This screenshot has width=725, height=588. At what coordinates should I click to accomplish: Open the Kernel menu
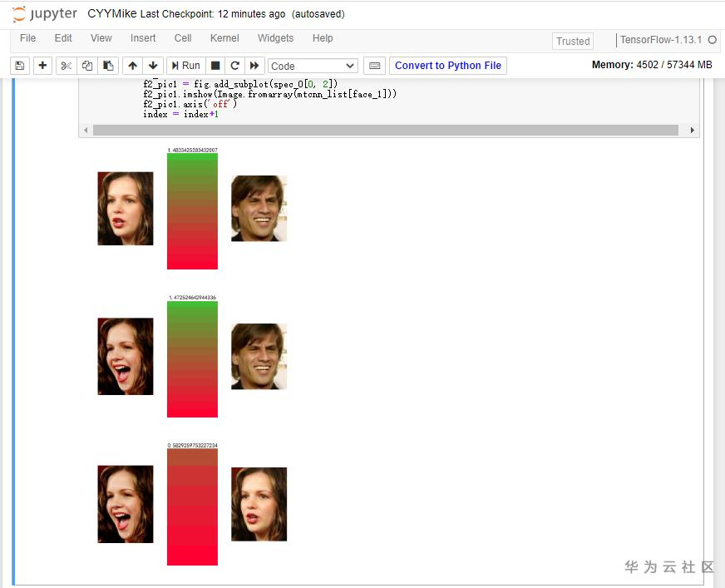tap(224, 38)
